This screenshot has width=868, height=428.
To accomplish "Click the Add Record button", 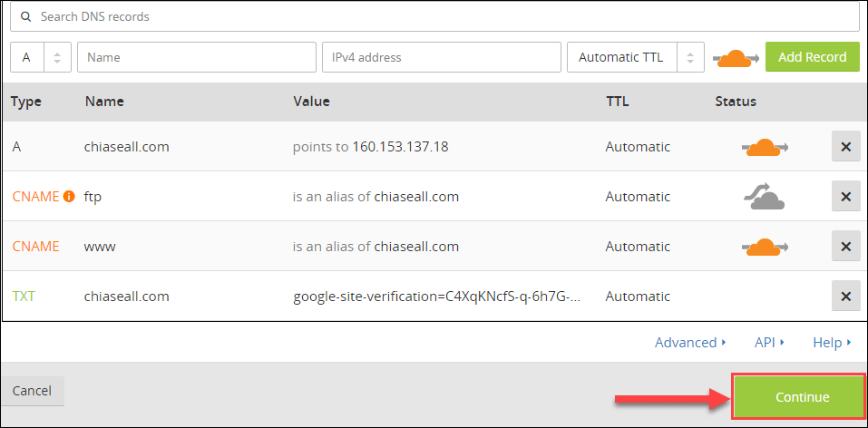I will point(812,57).
